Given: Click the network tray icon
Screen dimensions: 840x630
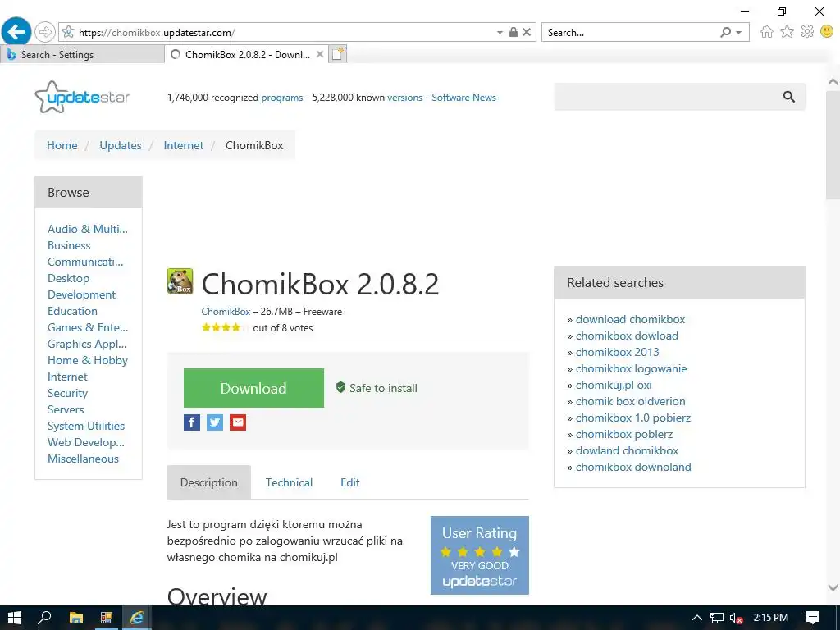Looking at the screenshot, I should coord(717,618).
